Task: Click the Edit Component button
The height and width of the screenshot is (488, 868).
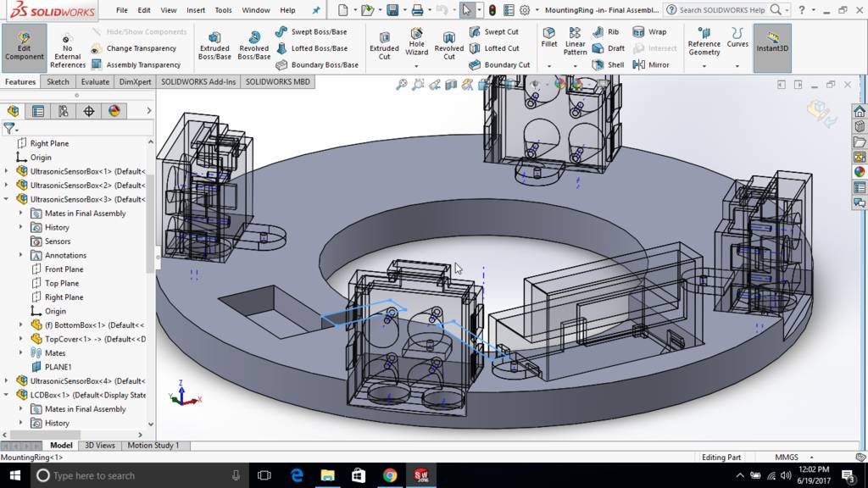Action: 24,47
